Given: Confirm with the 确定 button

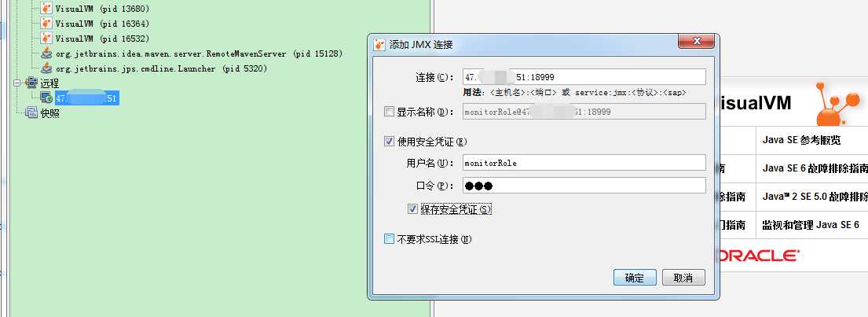Looking at the screenshot, I should (x=635, y=278).
